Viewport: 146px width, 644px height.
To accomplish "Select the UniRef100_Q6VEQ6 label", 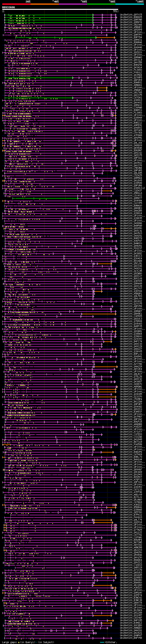I will point(131,148).
